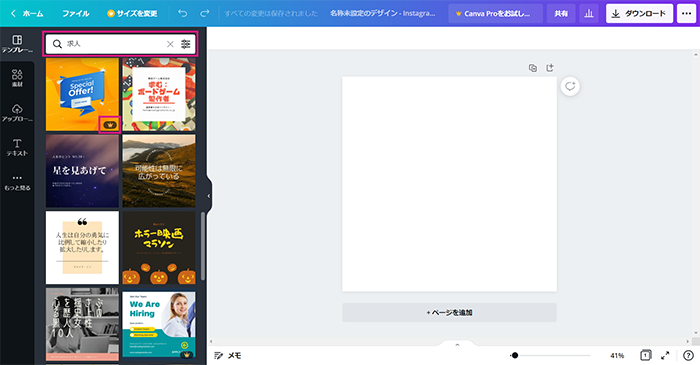Open もっと見る more tab
This screenshot has width=700, height=365.
point(17,182)
